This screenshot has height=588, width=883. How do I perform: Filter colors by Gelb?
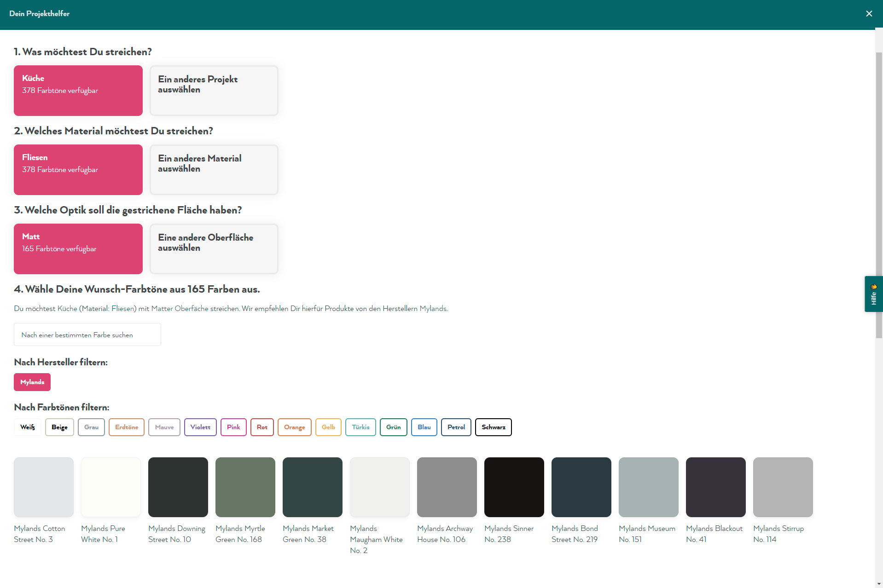[x=328, y=427]
